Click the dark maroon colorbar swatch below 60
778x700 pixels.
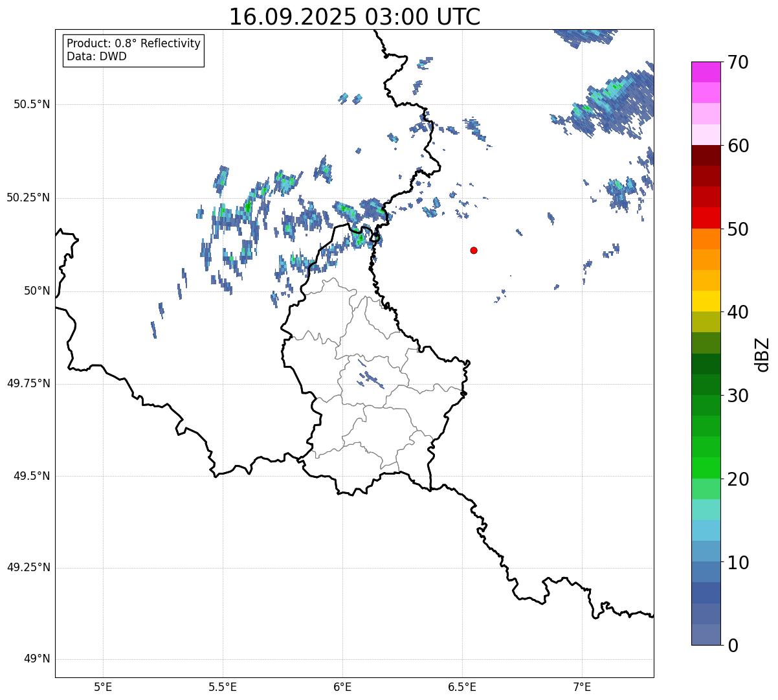pos(706,155)
